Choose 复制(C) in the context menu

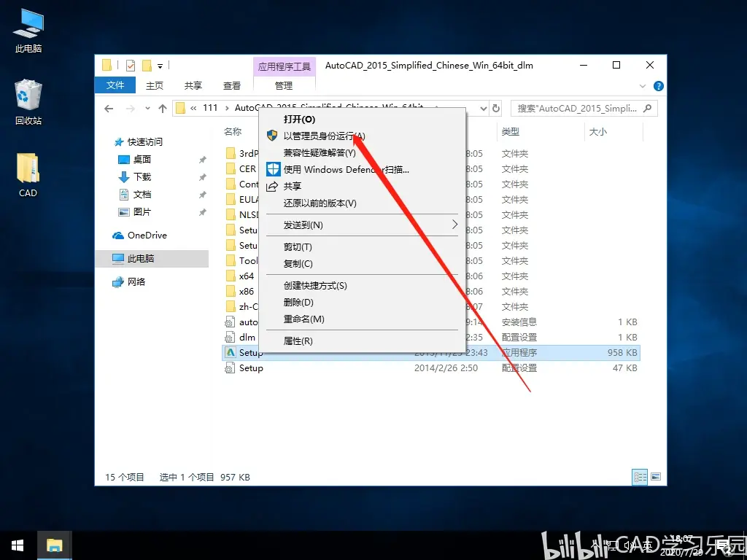[x=362, y=264]
